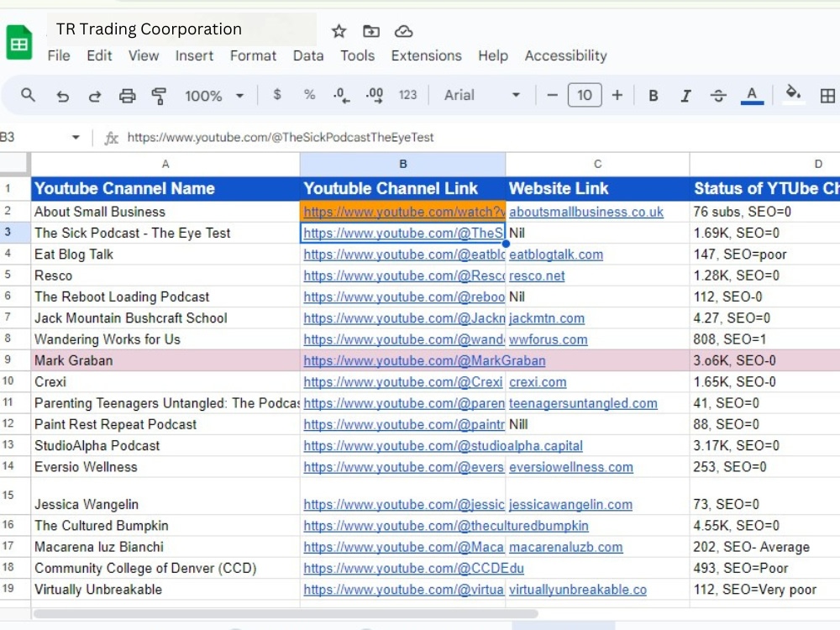Screen dimensions: 840x630
Task: Increase decimal places
Action: click(375, 96)
